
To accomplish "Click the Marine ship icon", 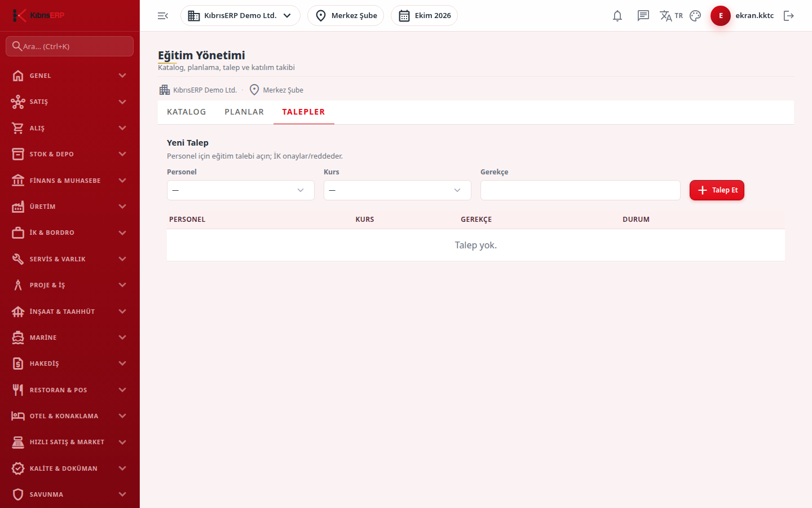I will tap(18, 338).
